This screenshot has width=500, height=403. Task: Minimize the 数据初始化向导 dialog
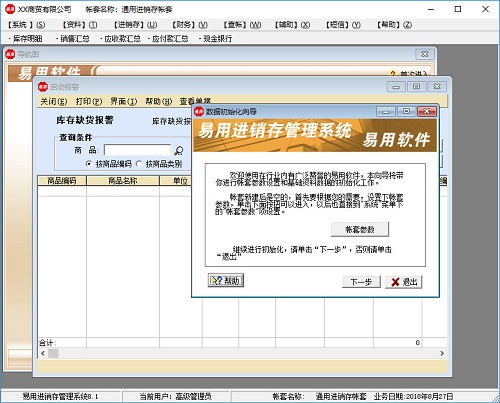386,111
